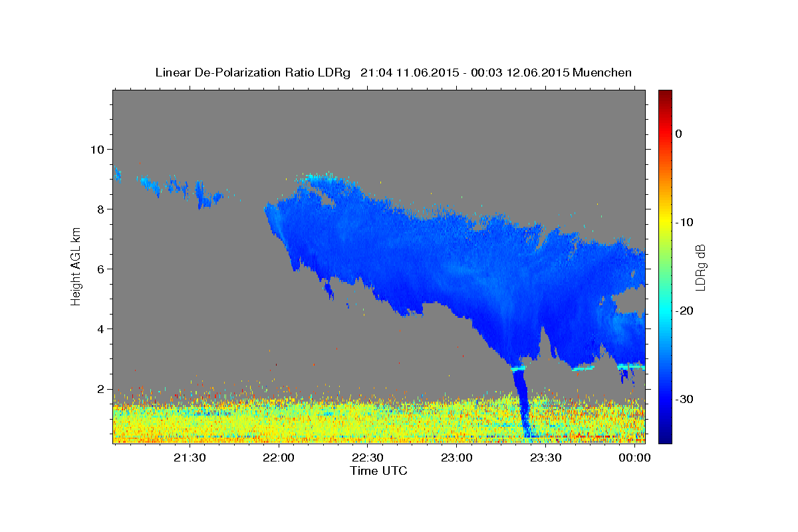Click the '22:30' time tick label
798x532 pixels.
tap(368, 458)
